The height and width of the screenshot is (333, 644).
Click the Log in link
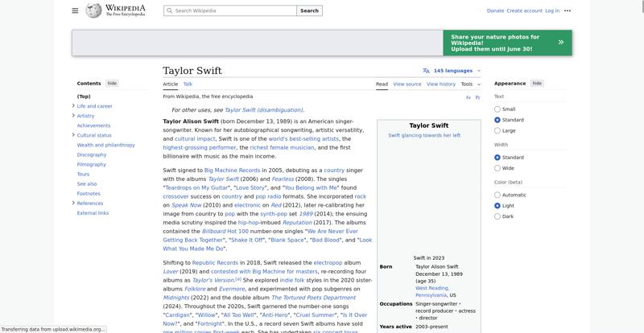(x=552, y=10)
